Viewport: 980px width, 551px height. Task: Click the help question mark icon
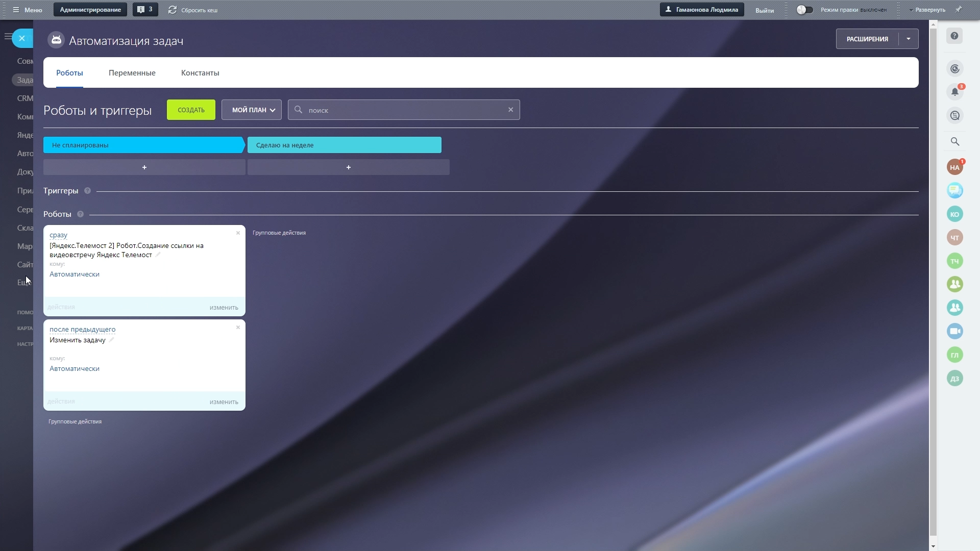coord(954,36)
